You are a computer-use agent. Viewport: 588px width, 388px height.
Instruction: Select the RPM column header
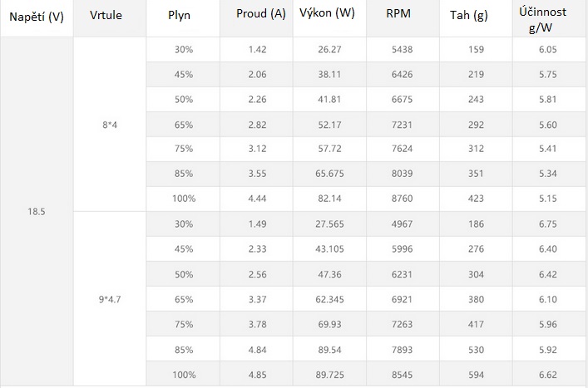(x=403, y=17)
